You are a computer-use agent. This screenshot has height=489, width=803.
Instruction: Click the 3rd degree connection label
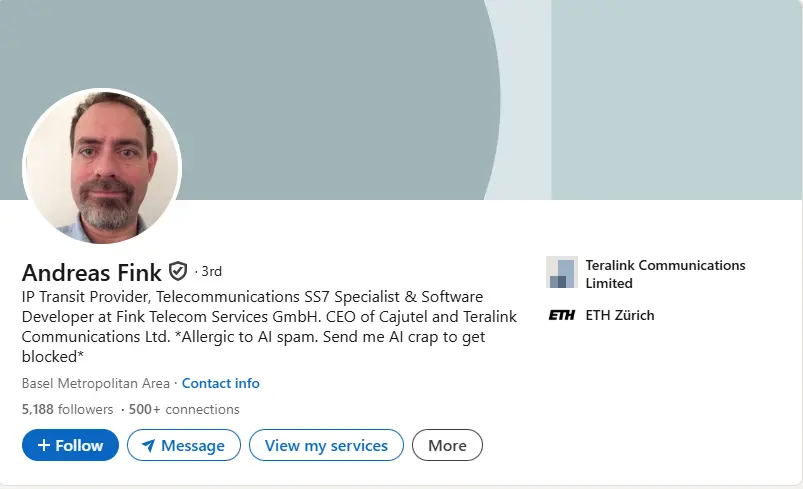pyautogui.click(x=211, y=271)
